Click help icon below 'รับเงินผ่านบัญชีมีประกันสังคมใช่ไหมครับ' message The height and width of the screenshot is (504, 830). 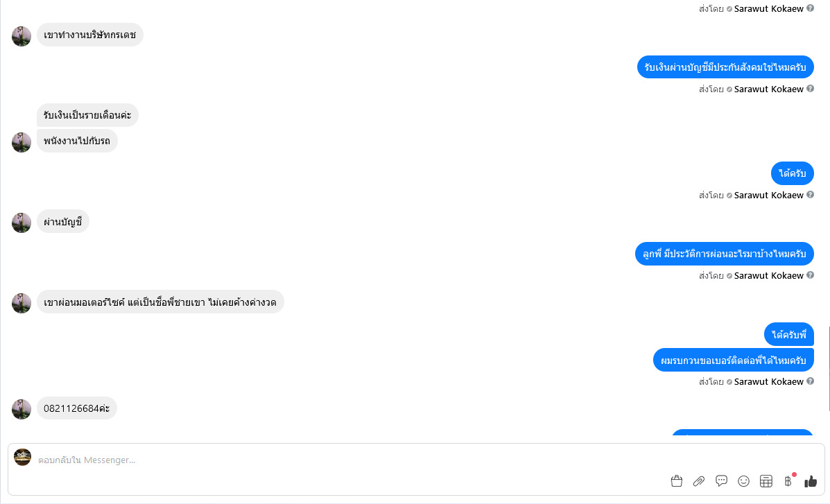(810, 89)
